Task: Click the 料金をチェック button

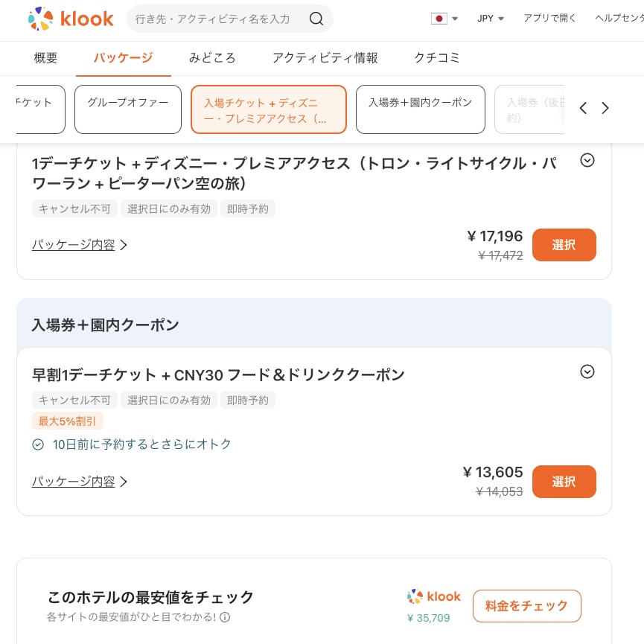Action: [x=526, y=605]
